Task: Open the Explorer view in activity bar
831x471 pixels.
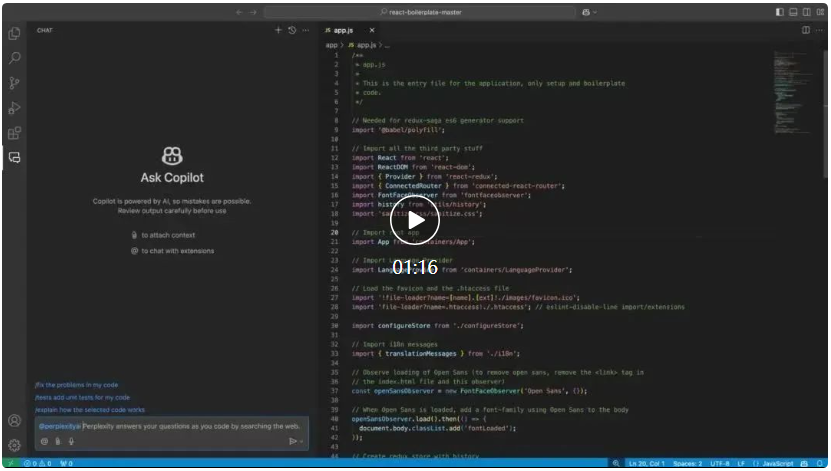Action: pos(14,34)
